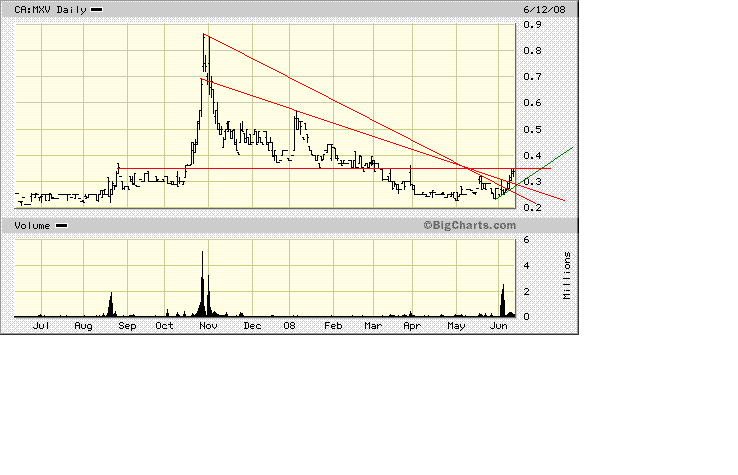This screenshot has width=738, height=475.
Task: Click the Feb month label
Action: (333, 326)
